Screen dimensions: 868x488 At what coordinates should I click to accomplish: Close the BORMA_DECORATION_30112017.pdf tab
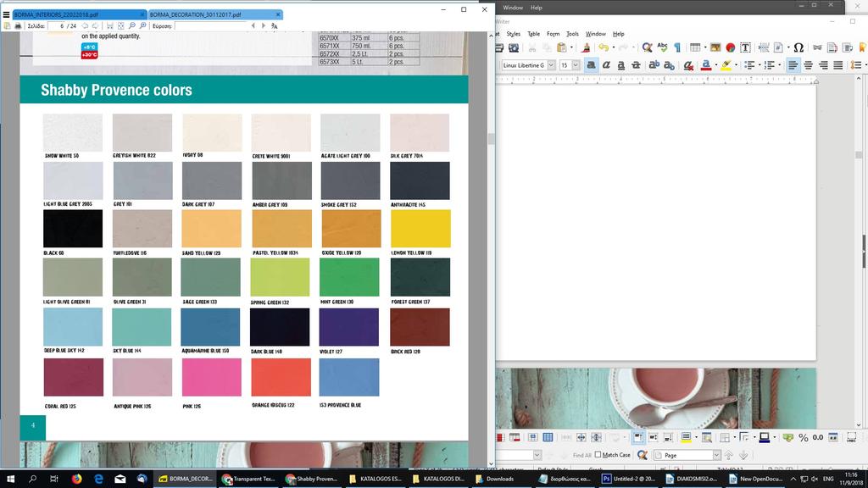pos(278,14)
